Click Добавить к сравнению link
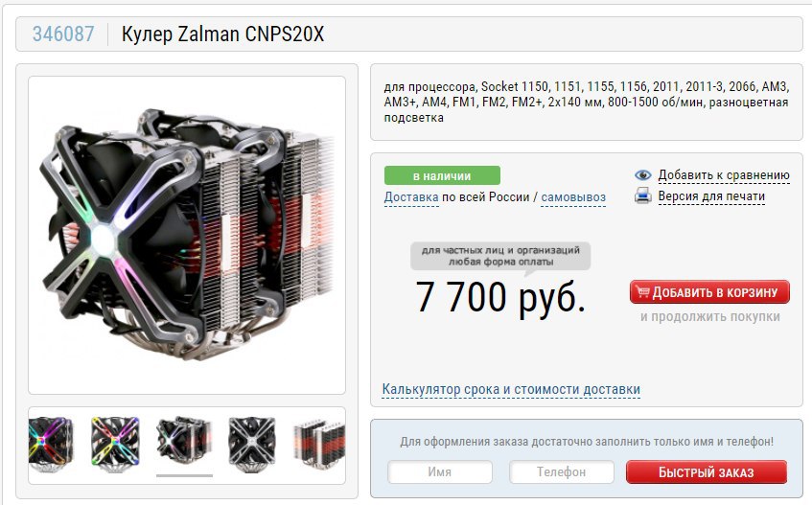The image size is (812, 505). pos(724,175)
